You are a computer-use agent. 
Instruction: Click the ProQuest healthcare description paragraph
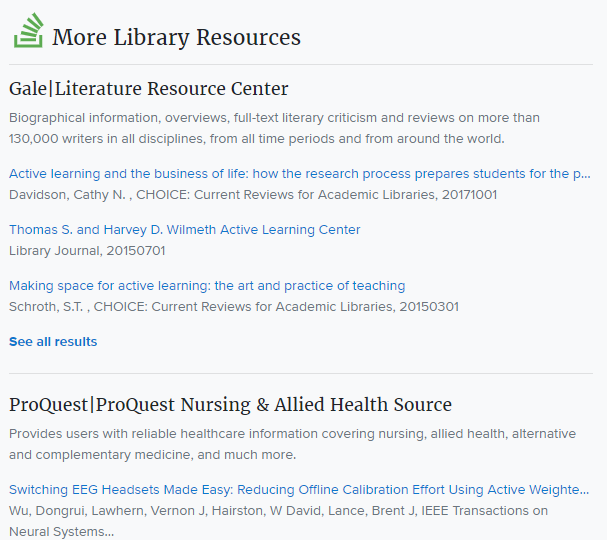click(292, 444)
